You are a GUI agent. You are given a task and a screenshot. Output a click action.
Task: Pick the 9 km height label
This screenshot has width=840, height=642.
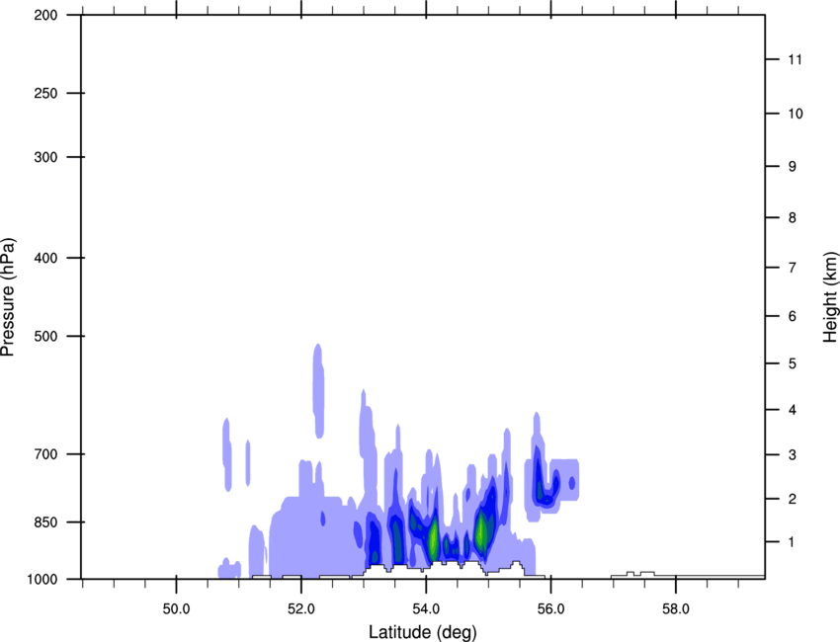click(792, 167)
